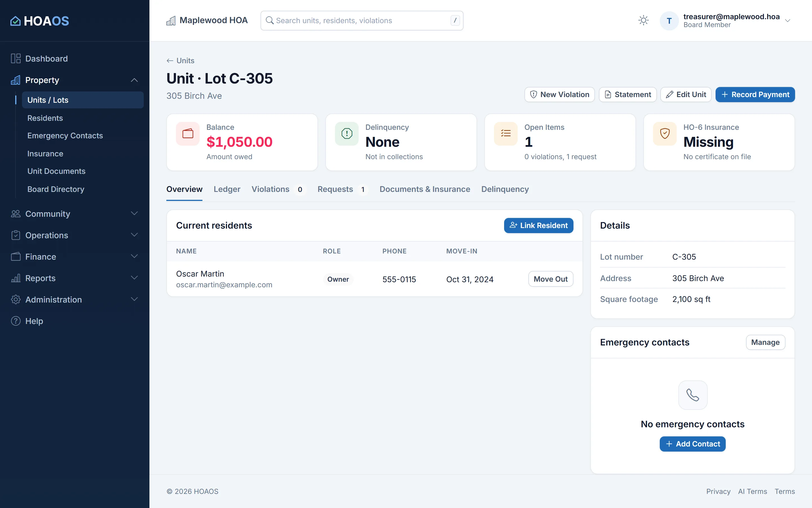Click the T user avatar
Screen dimensions: 812x508
[x=669, y=21]
